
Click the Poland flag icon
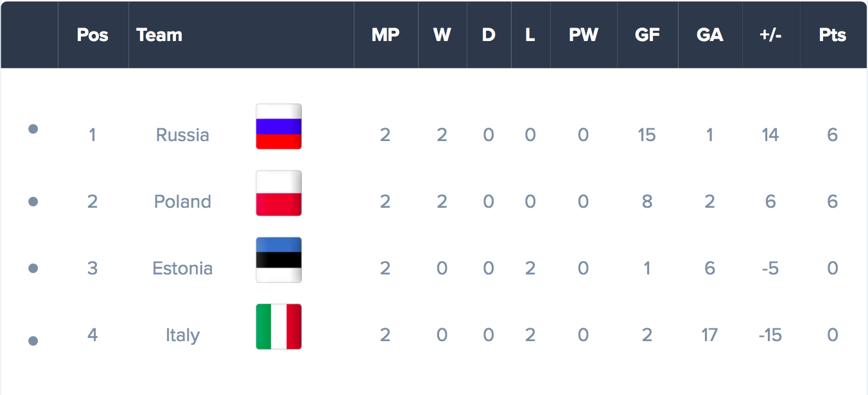279,193
